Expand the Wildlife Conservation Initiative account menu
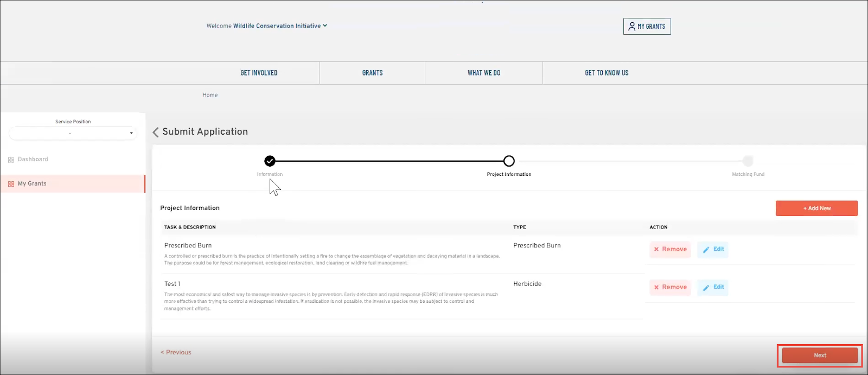 325,26
